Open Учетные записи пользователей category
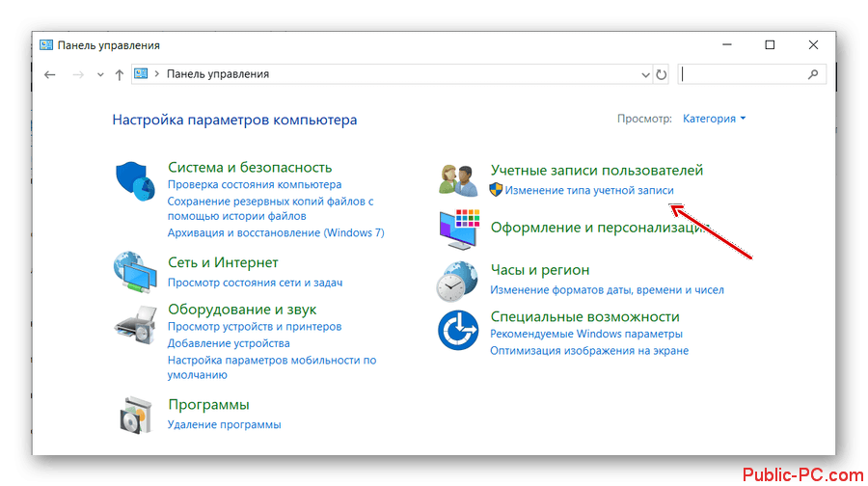The image size is (868, 486). coord(597,170)
